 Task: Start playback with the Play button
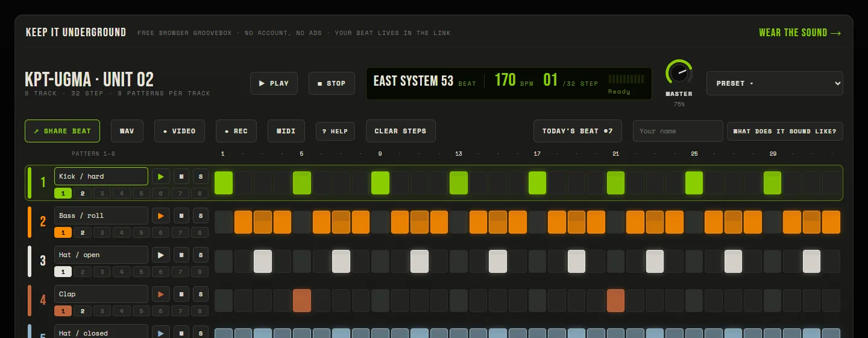pyautogui.click(x=274, y=83)
